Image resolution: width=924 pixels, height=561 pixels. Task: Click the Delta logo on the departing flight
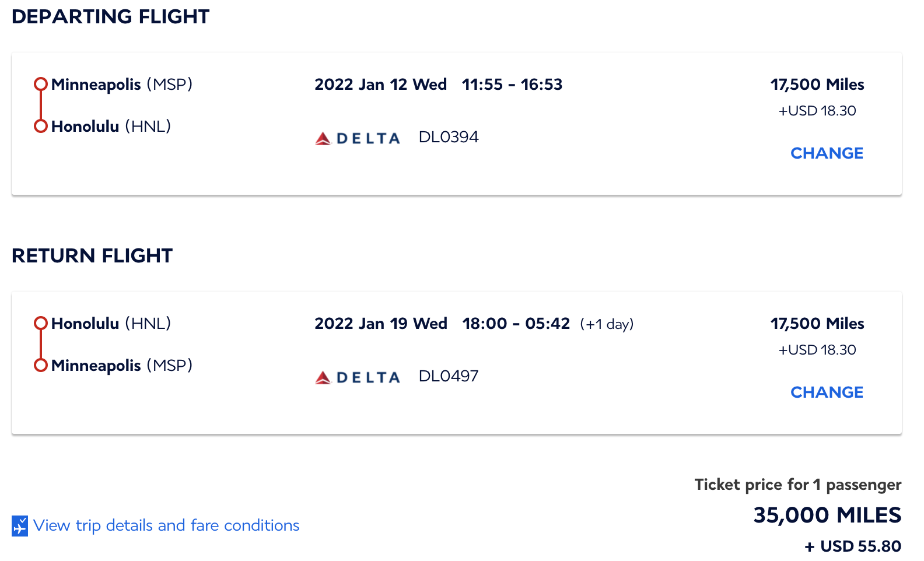[357, 138]
